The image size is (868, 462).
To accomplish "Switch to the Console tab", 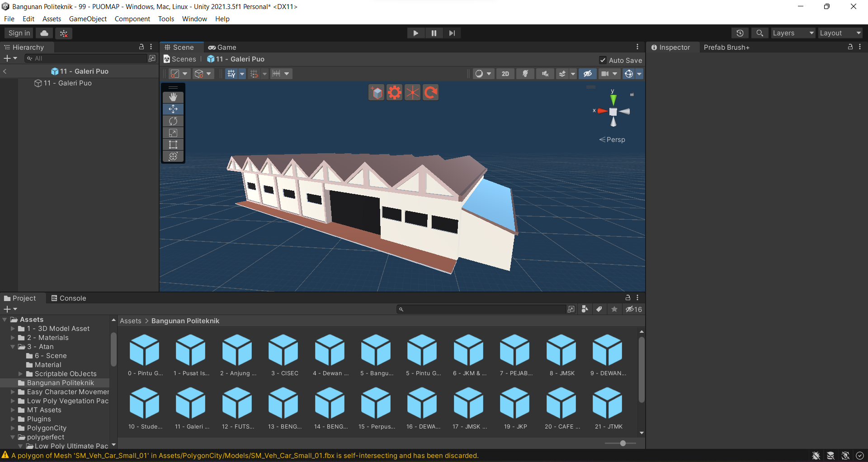I will tap(68, 298).
